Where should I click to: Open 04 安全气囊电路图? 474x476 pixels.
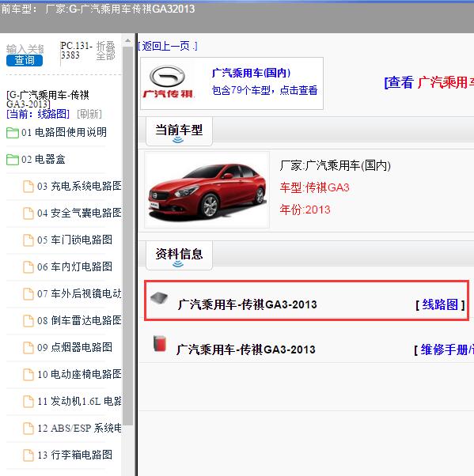(79, 213)
